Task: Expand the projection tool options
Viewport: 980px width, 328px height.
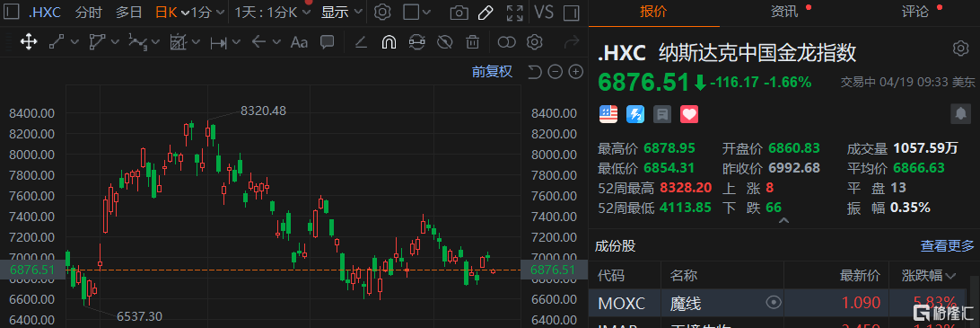Action: coord(197,42)
